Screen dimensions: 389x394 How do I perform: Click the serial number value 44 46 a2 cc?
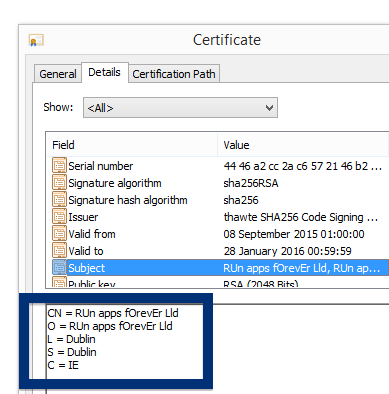coord(302,166)
